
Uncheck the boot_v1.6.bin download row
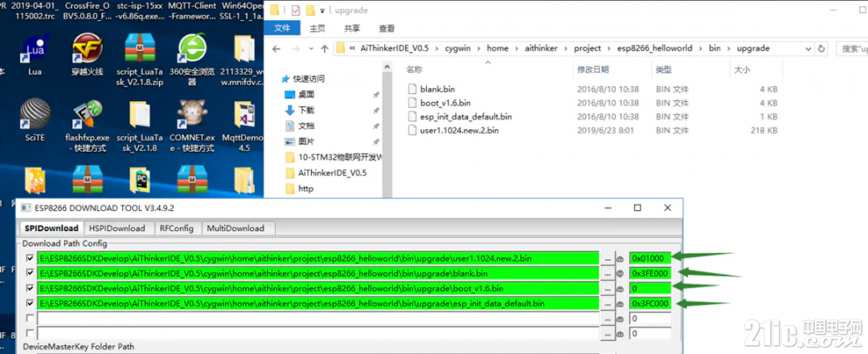click(x=30, y=288)
